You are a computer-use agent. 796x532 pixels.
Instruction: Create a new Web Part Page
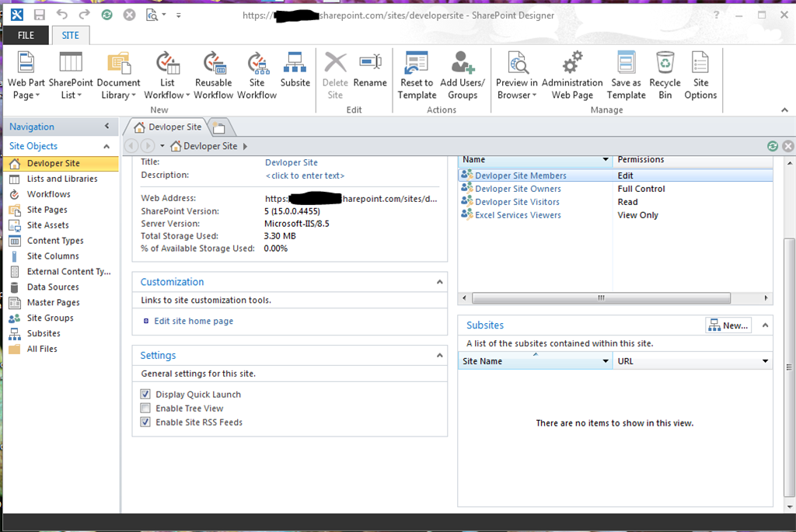pos(26,75)
